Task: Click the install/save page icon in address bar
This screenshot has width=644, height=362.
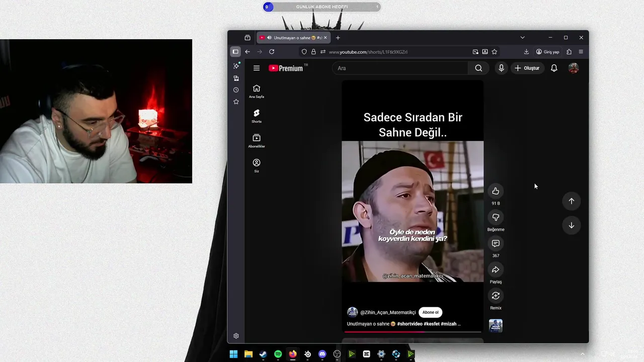Action: pyautogui.click(x=485, y=52)
